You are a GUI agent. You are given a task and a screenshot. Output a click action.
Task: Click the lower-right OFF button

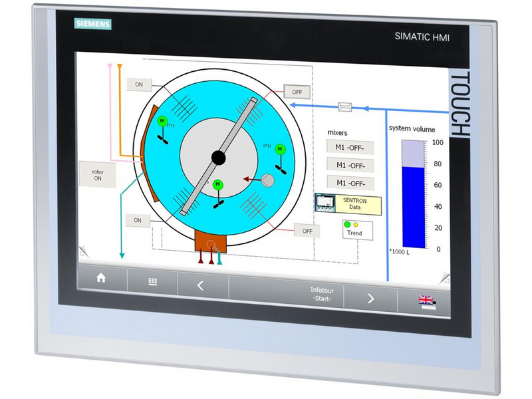[x=307, y=231]
